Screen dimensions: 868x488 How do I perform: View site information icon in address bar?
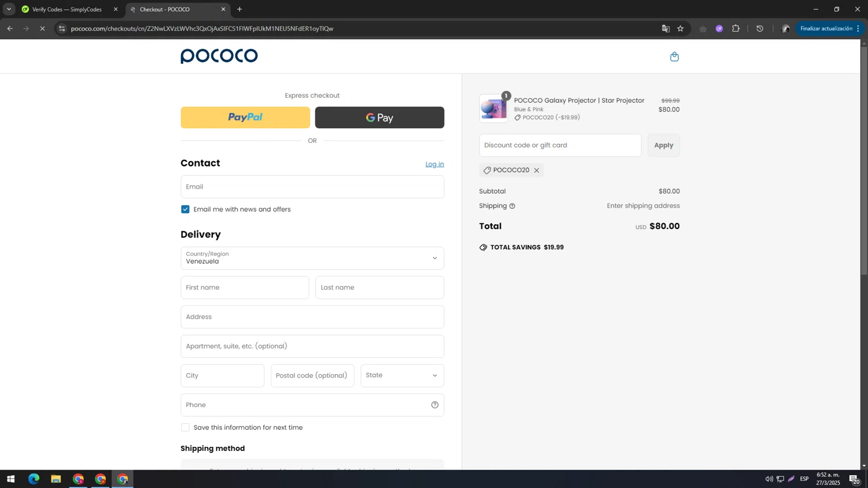pos(62,28)
